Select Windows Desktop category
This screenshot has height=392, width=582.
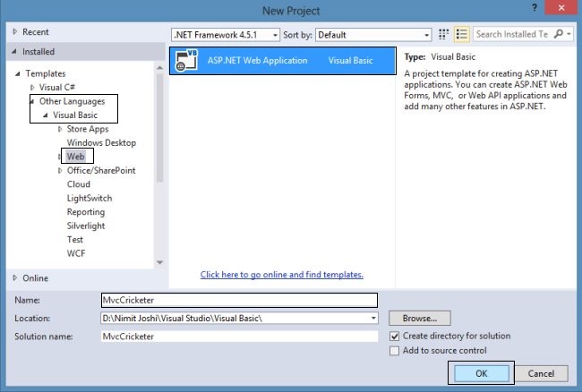point(101,143)
